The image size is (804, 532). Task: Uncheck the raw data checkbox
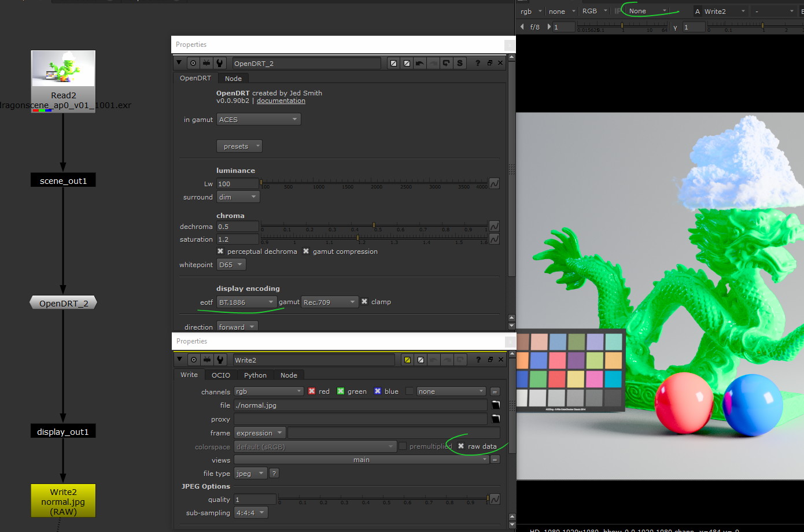461,446
